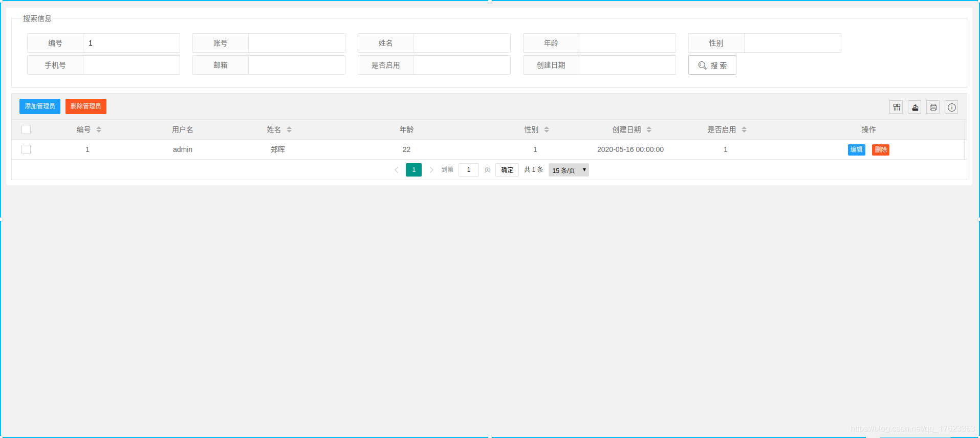Sort by 编号 column arrows
The height and width of the screenshot is (438, 980).
(x=99, y=129)
